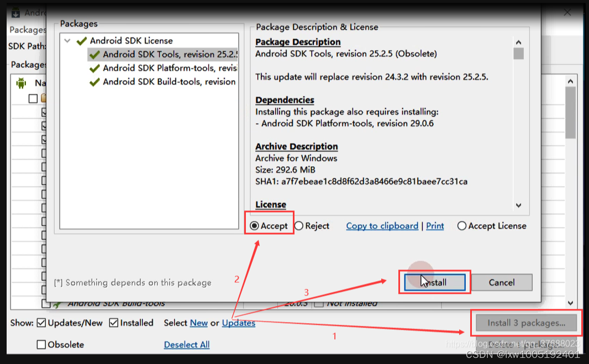Viewport: 589px width, 364px height.
Task: Click the Size: 292.6 MiB text
Action: pyautogui.click(x=285, y=170)
